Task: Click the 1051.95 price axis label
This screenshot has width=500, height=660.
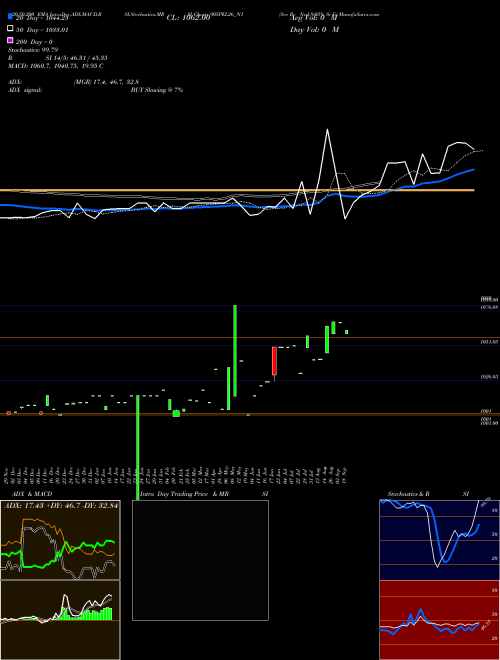Action: coord(489,342)
